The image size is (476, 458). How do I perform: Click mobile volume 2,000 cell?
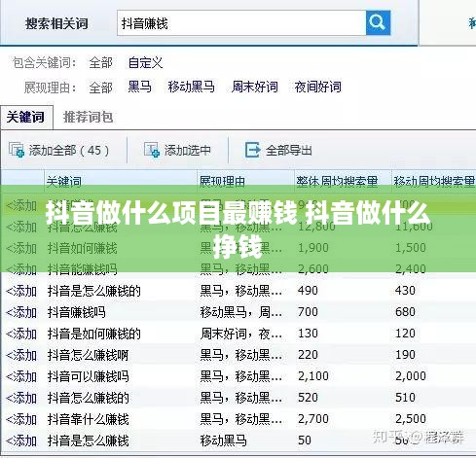pos(411,376)
